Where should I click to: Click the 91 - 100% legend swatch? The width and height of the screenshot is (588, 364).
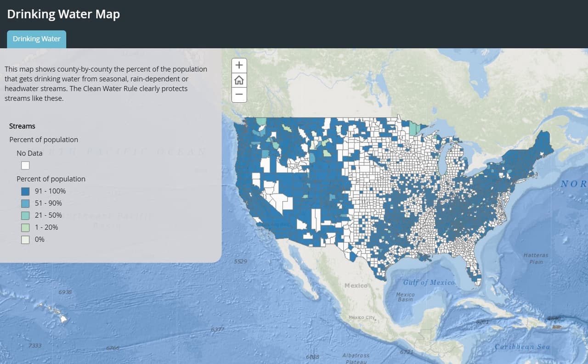point(25,191)
